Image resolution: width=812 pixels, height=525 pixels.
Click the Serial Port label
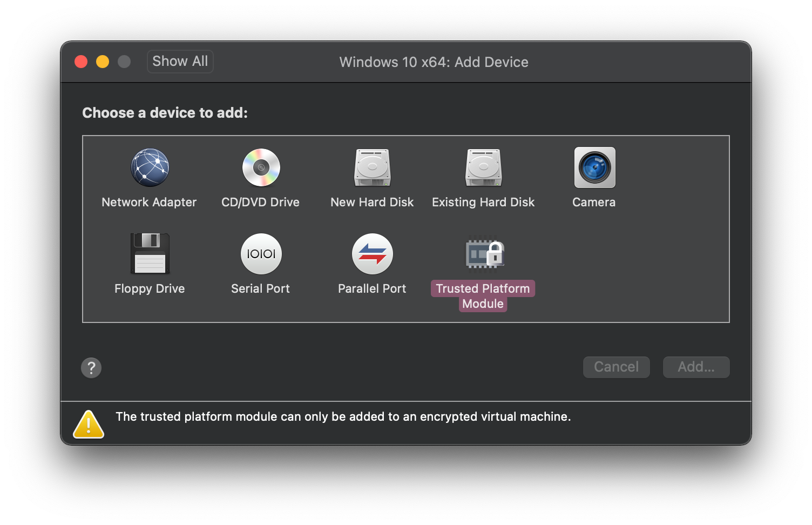coord(260,288)
